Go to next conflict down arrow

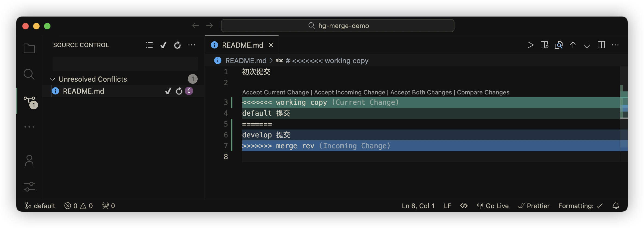(587, 45)
